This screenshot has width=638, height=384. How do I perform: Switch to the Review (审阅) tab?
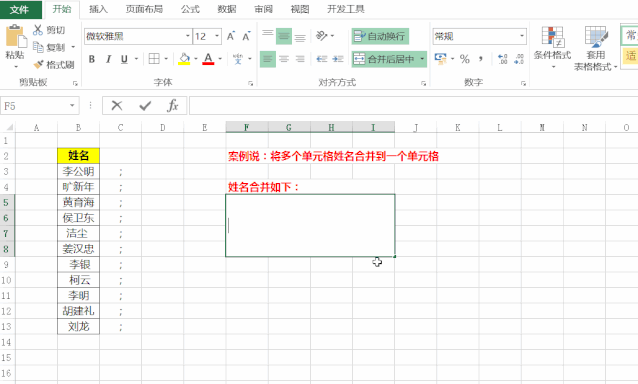[x=263, y=9]
